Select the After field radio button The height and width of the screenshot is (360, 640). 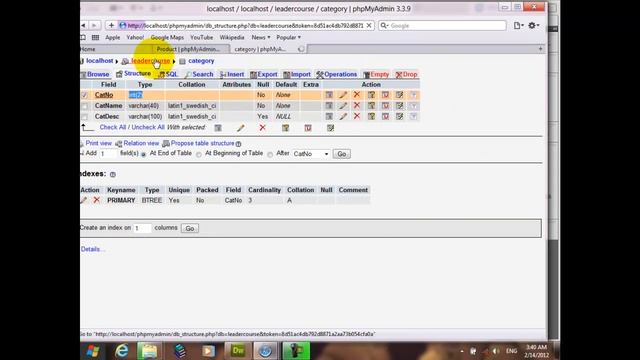point(270,154)
